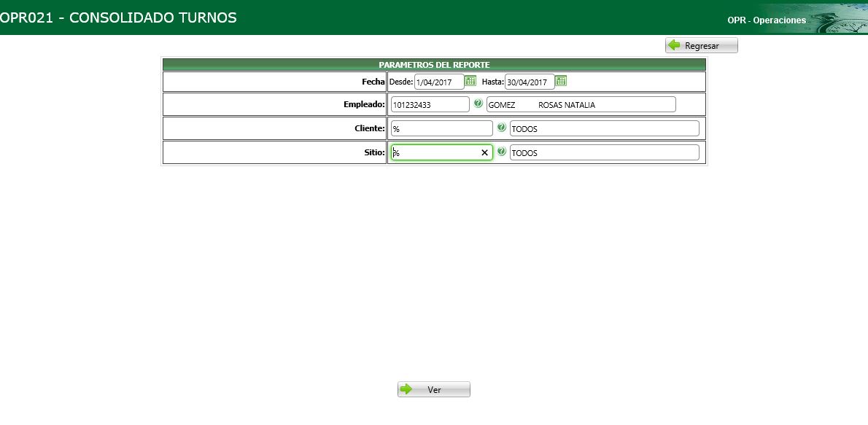Image resolution: width=868 pixels, height=425 pixels.
Task: Click the PARAMETROS DEL REPORTE header
Action: coord(434,65)
